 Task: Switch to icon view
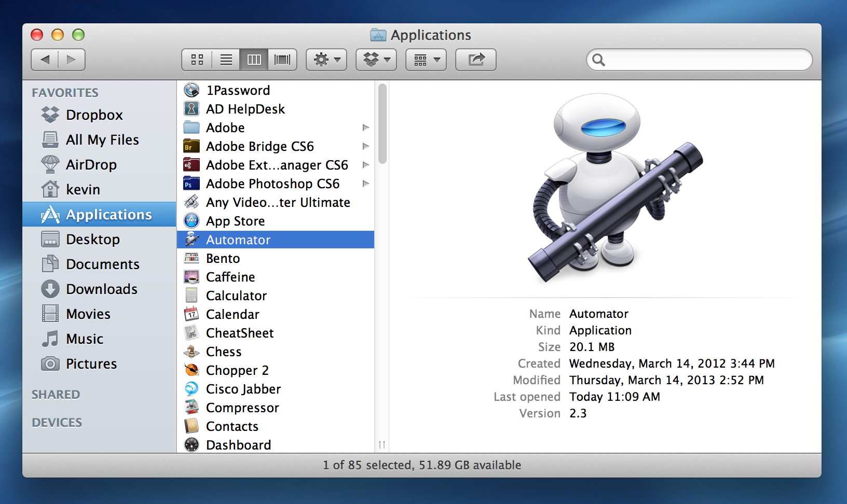[197, 60]
